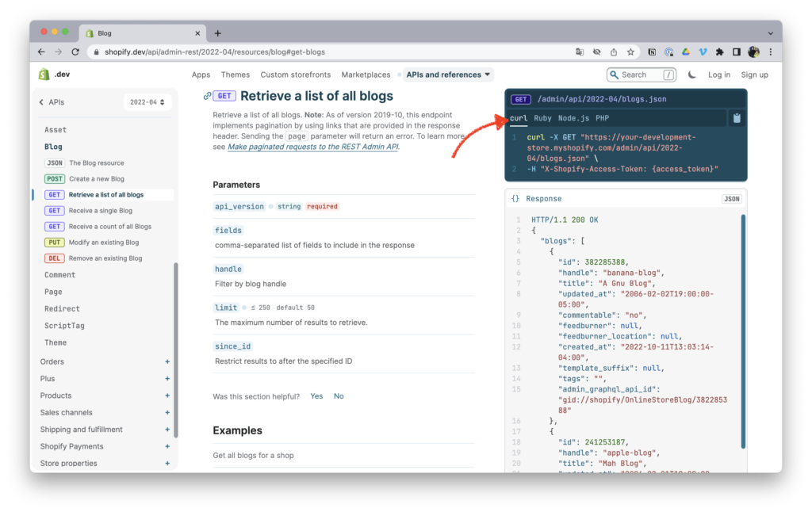Open the Themes nav item

click(235, 75)
